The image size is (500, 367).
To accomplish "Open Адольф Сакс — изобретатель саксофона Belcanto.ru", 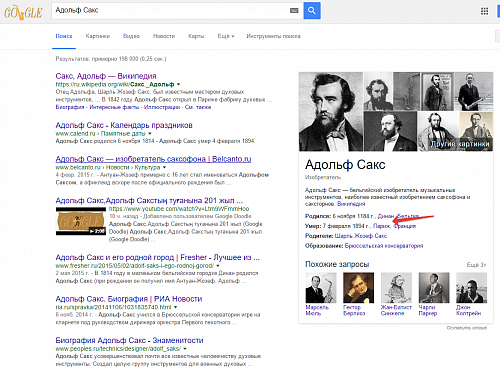I will [x=153, y=159].
